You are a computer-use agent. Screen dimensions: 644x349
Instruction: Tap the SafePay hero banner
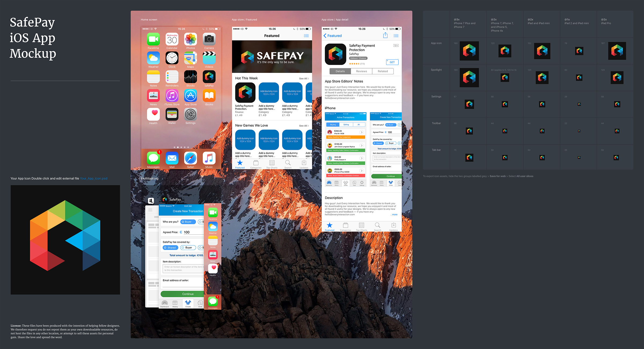272,57
